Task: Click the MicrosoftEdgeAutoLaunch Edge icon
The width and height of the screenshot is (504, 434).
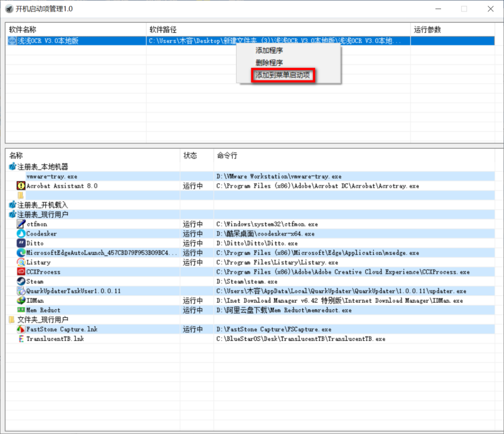Action: (x=21, y=252)
